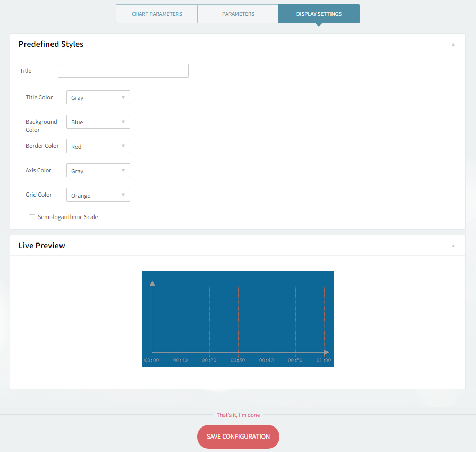Select the Display Settings tab
The height and width of the screenshot is (452, 476).
[319, 14]
